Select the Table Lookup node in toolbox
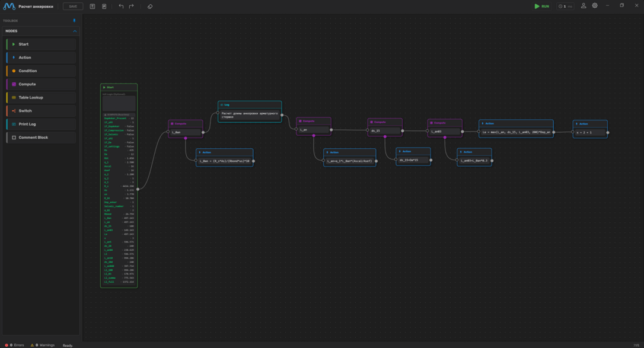644x348 pixels. point(41,98)
